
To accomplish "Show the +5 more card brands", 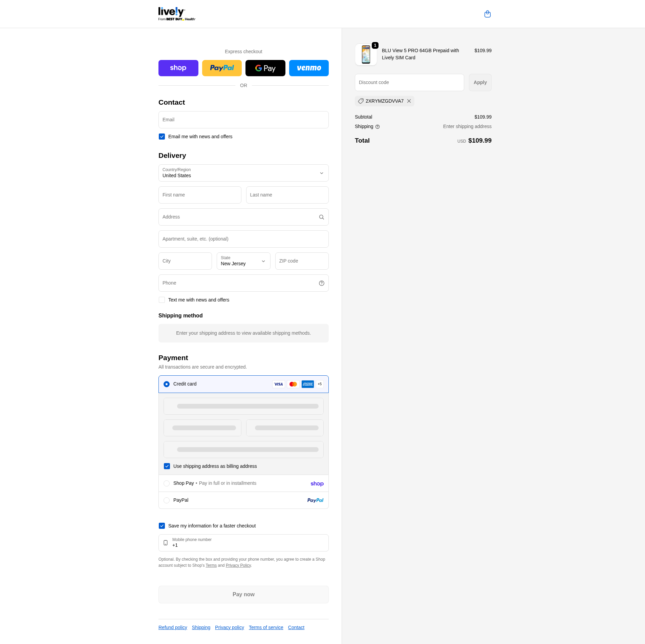I will pyautogui.click(x=320, y=384).
